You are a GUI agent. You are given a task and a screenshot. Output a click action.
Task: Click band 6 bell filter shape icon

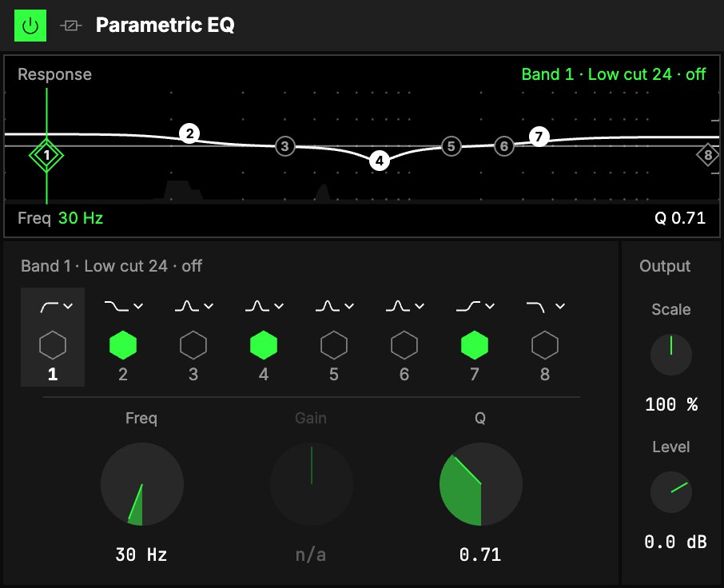[397, 307]
